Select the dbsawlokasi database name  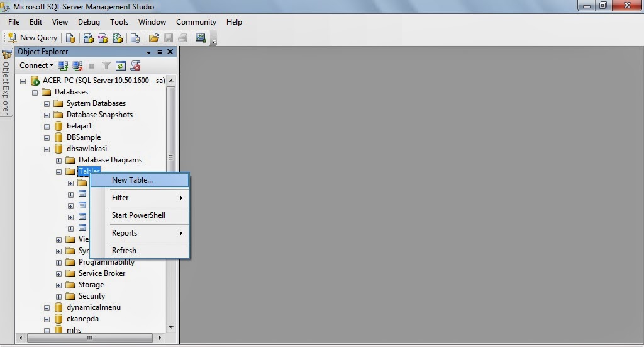87,149
